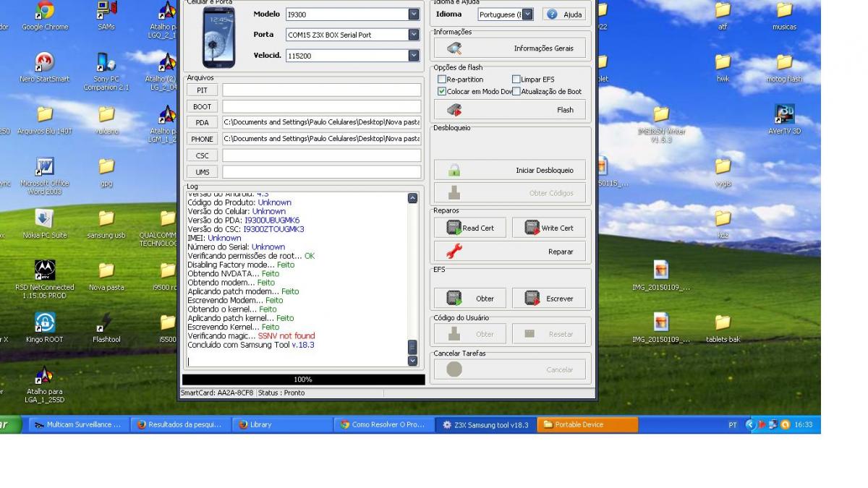Open the vulkano folder on desktop
Viewport: 868px width, 488px height.
(106, 120)
